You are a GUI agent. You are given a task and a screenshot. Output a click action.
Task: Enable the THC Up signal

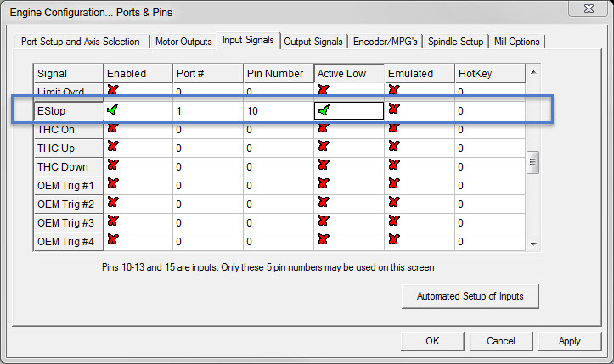pyautogui.click(x=112, y=147)
